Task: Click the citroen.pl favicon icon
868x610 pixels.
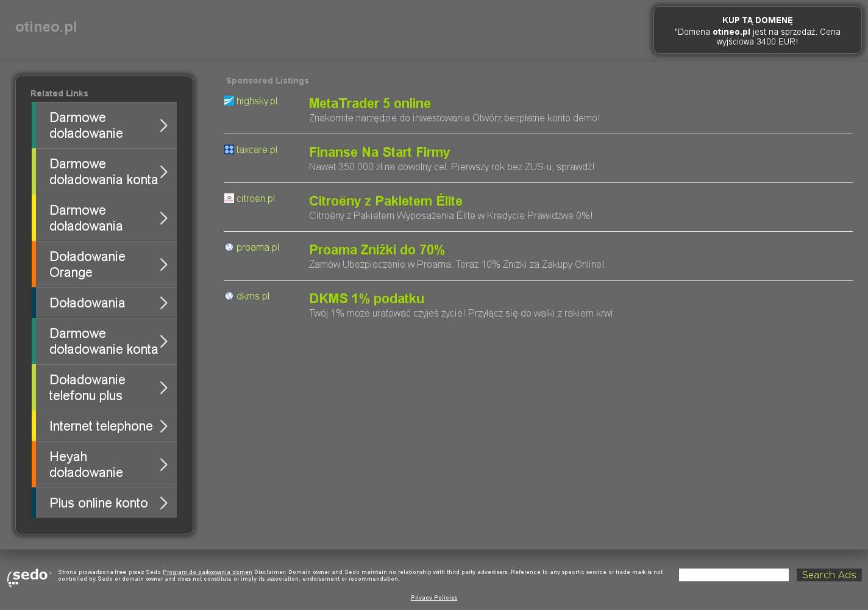Action: [229, 198]
